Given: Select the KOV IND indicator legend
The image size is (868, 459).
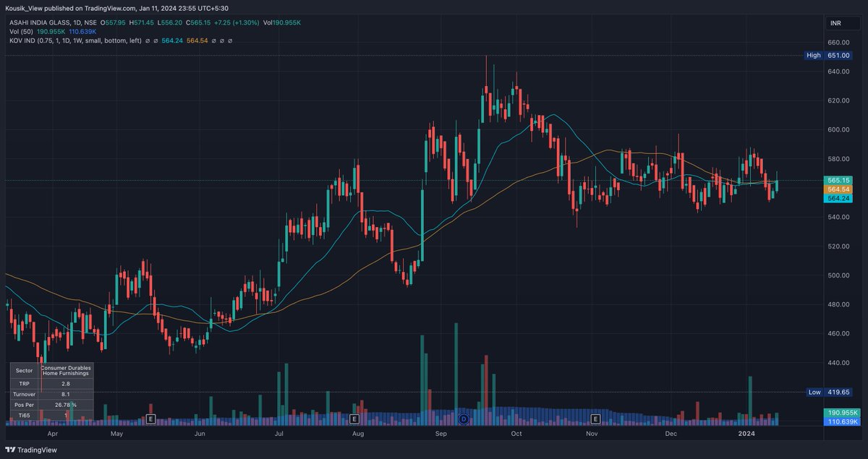Looking at the screenshot, I should (x=75, y=41).
